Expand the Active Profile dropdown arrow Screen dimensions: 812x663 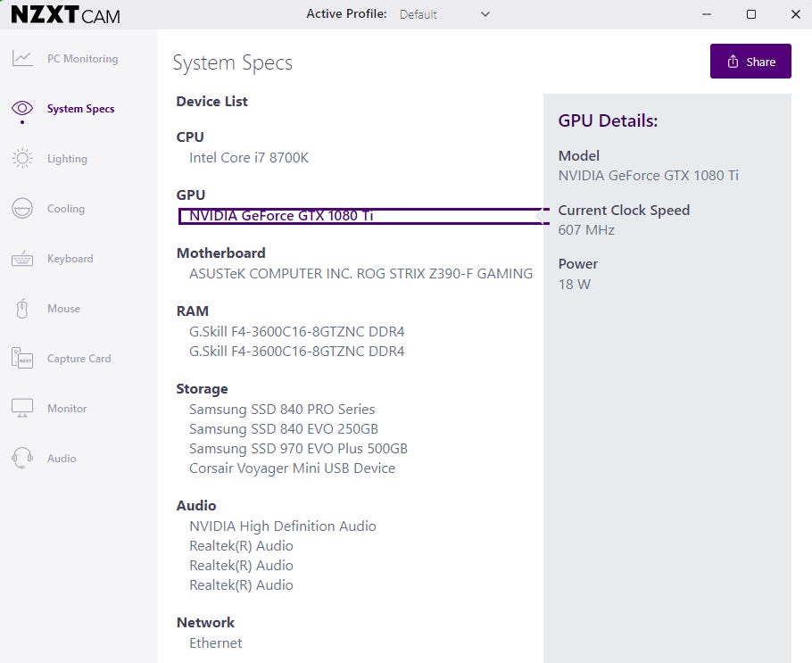point(485,14)
